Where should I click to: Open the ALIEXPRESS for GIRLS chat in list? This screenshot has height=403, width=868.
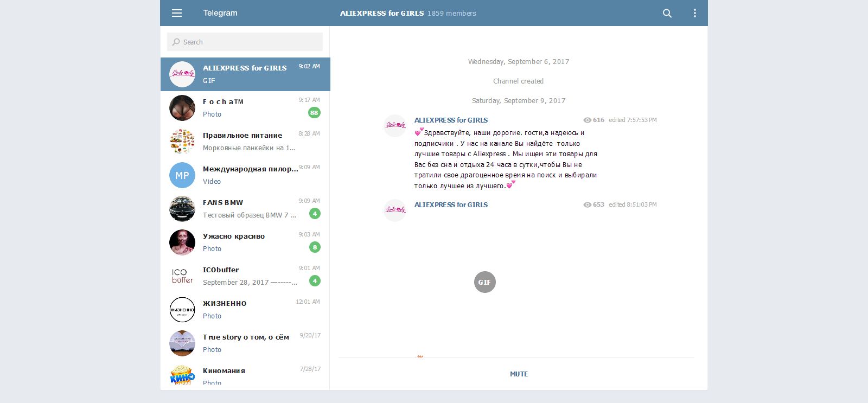coord(245,74)
